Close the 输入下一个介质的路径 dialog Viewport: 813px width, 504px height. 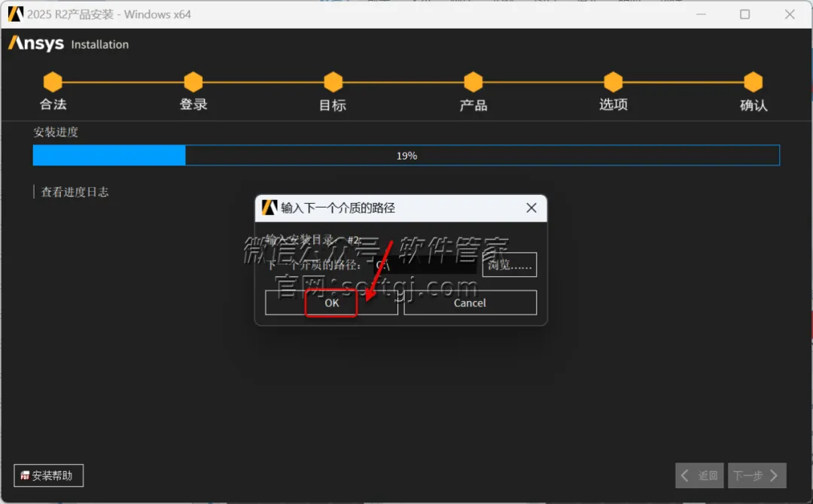click(x=531, y=208)
